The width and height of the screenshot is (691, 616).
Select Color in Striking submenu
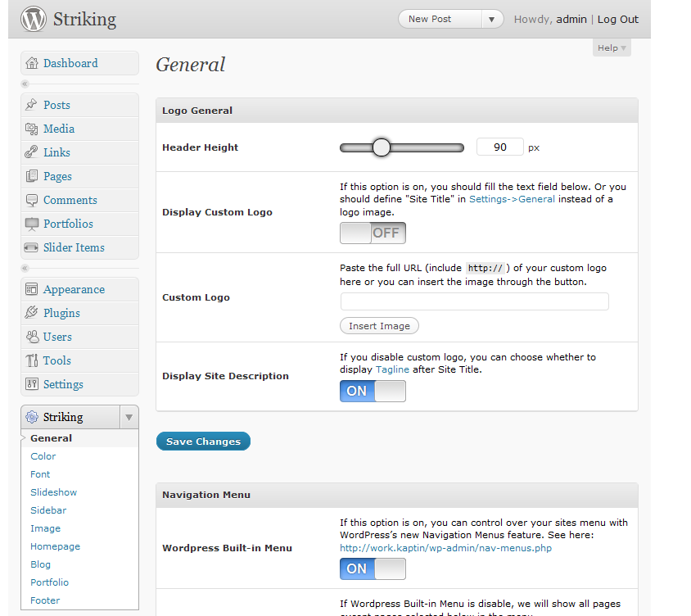pyautogui.click(x=43, y=456)
